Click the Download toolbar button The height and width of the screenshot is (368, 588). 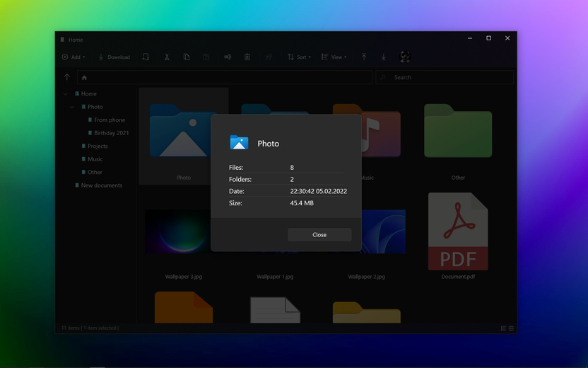click(x=114, y=57)
